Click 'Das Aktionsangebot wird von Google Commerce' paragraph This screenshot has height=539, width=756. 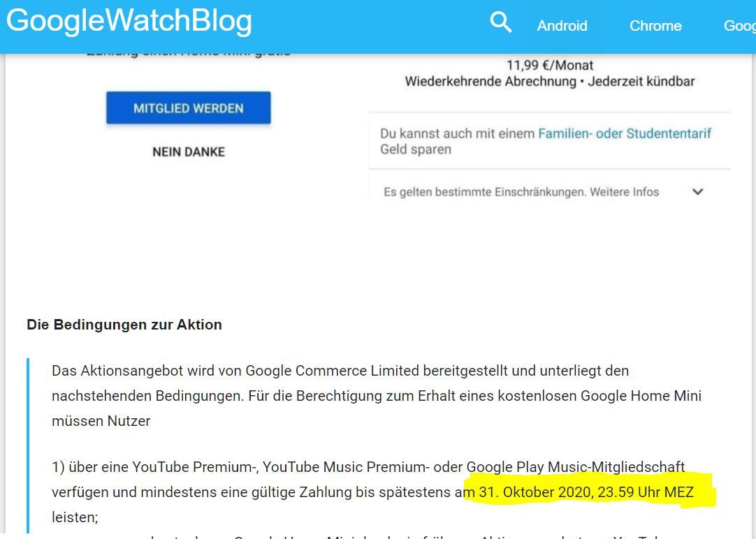click(x=377, y=396)
